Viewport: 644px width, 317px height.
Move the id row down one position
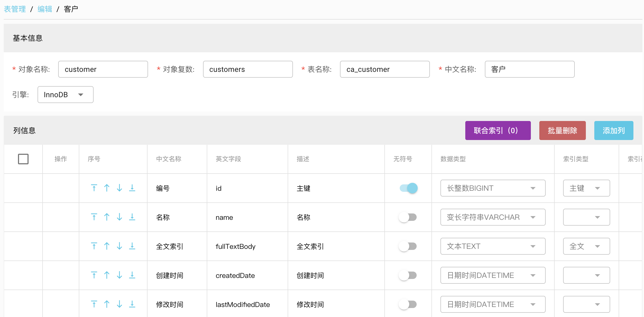click(x=119, y=188)
